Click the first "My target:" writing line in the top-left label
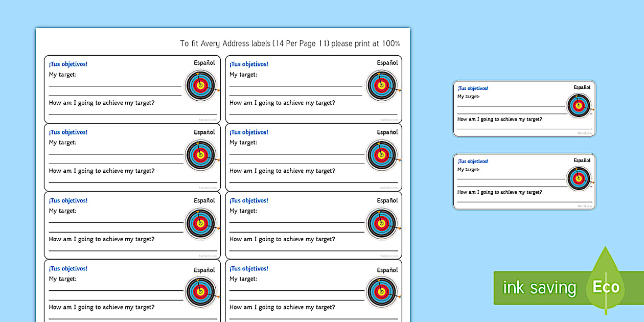 pyautogui.click(x=115, y=86)
